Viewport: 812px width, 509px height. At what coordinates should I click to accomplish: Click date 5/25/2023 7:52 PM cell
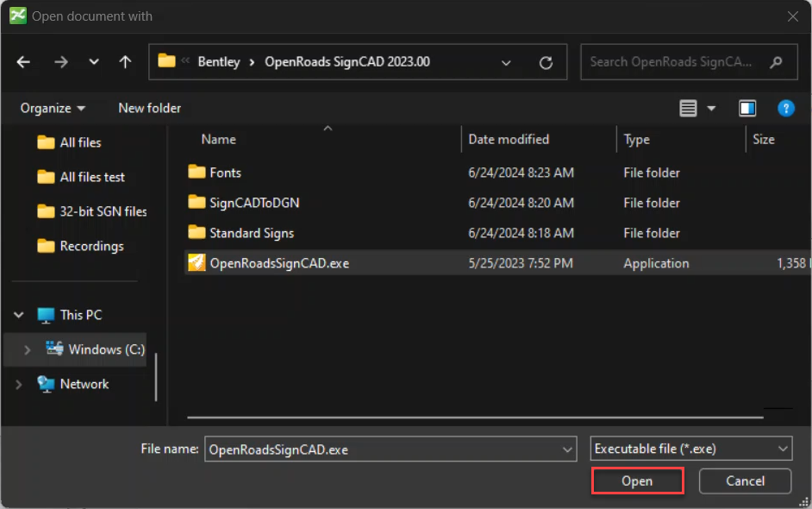521,263
